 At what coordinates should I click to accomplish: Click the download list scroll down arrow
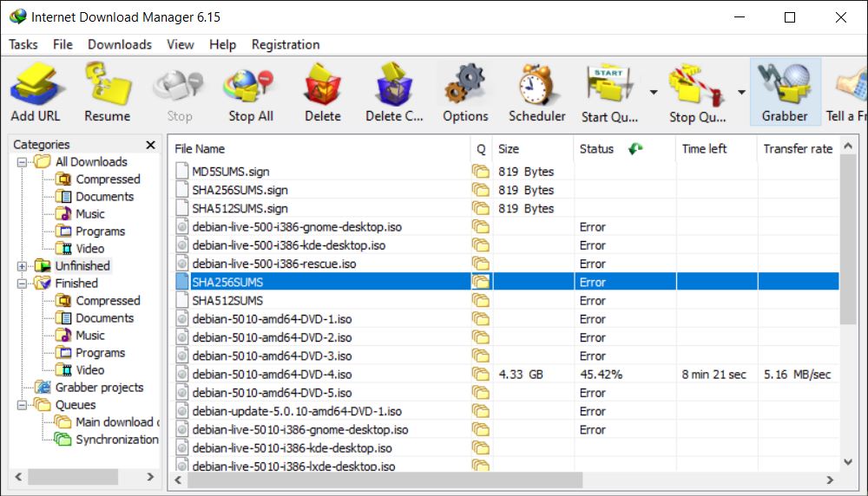pyautogui.click(x=847, y=462)
